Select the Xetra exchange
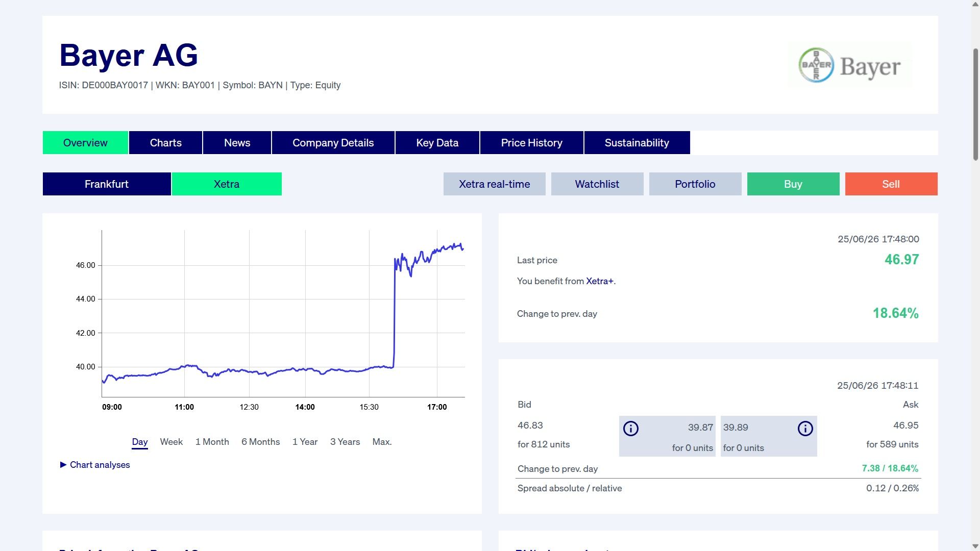Screen dimensions: 980x551 pos(227,184)
